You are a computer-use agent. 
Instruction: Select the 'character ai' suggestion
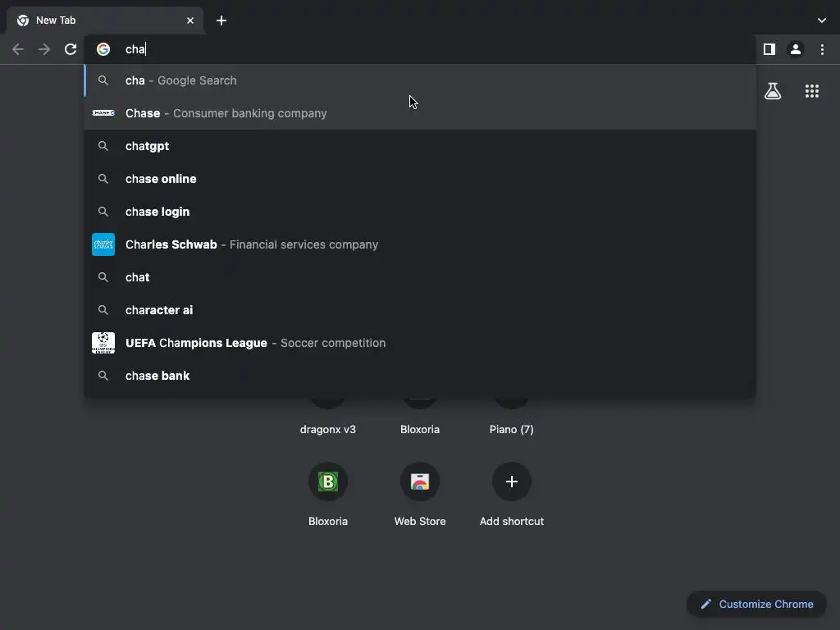(420, 310)
